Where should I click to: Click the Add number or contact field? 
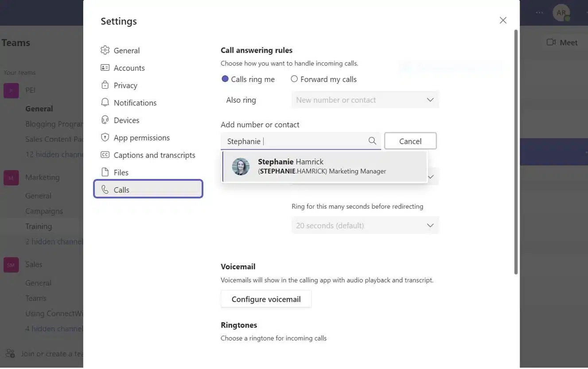coord(301,141)
